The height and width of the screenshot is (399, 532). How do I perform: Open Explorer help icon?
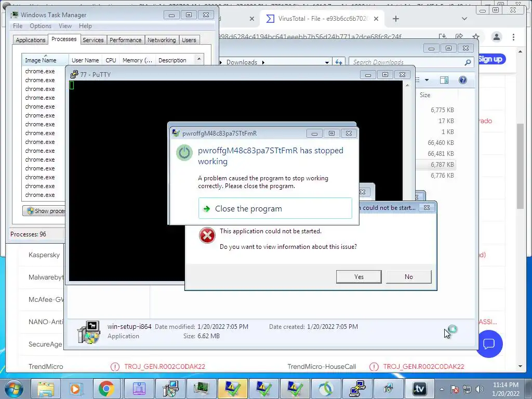pos(463,80)
